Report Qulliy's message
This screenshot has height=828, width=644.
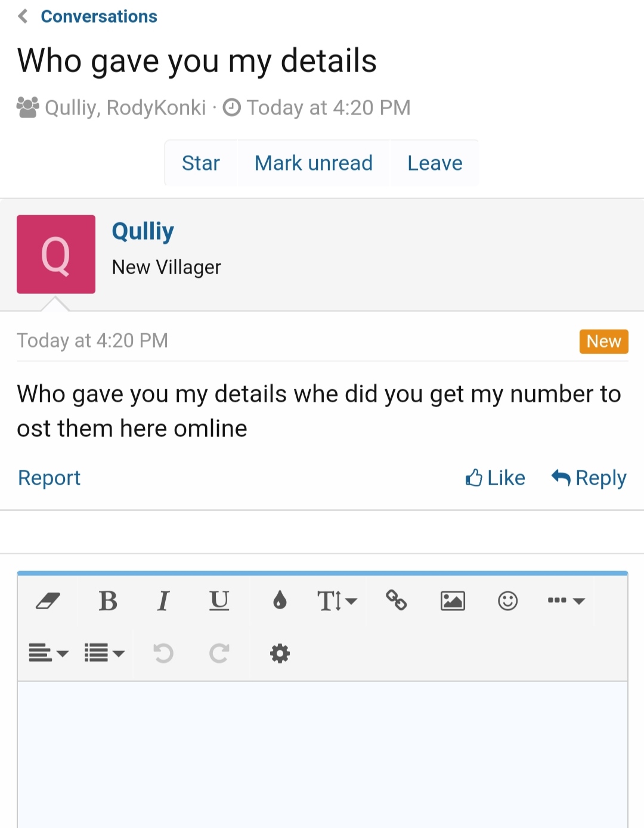point(49,477)
